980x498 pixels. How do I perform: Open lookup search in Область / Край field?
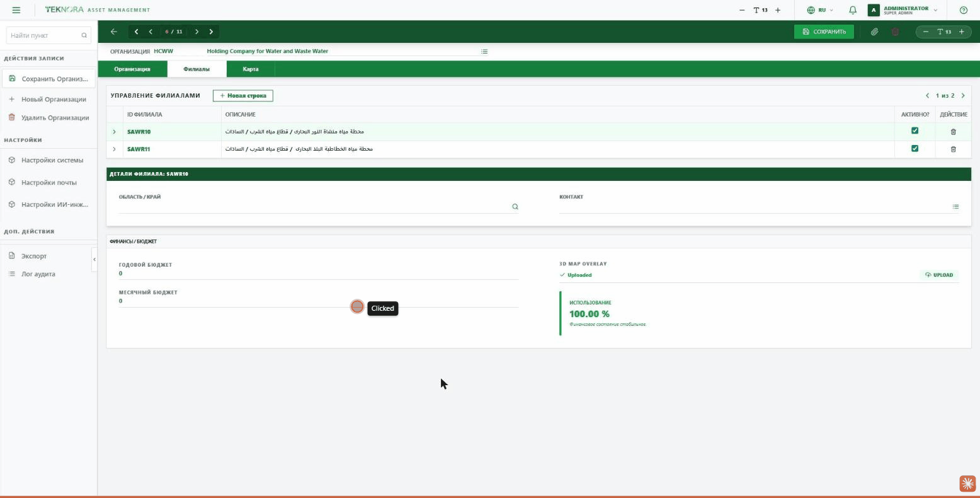click(515, 207)
